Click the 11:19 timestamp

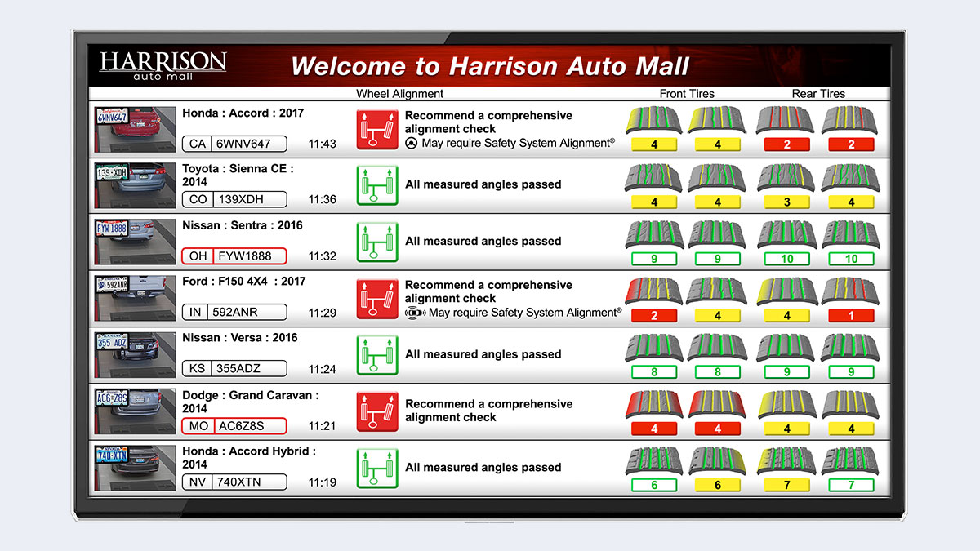point(322,482)
